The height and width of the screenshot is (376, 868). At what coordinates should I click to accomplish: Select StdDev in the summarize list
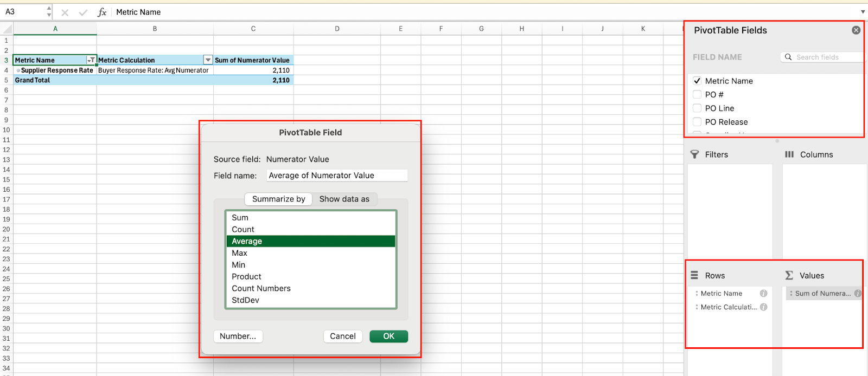point(311,300)
